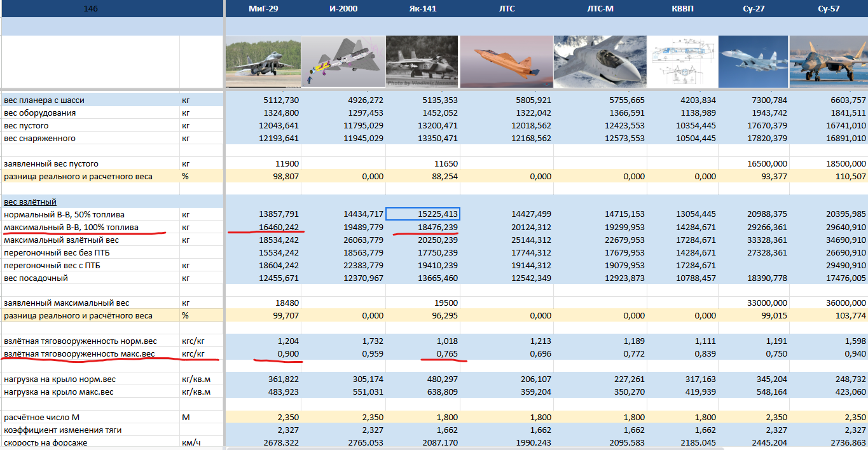Select the label 'нагрузка на крыло норм.вес'
This screenshot has width=868, height=450.
[60, 379]
